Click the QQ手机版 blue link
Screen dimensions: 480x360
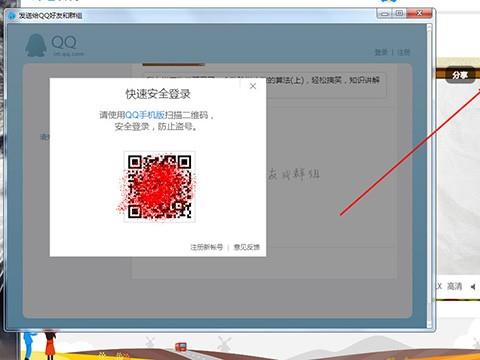pos(145,115)
